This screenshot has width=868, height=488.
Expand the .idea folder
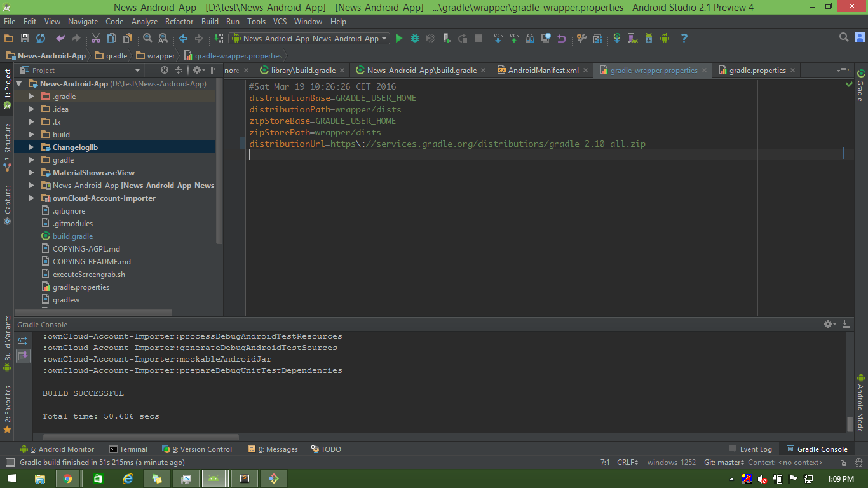tap(32, 109)
